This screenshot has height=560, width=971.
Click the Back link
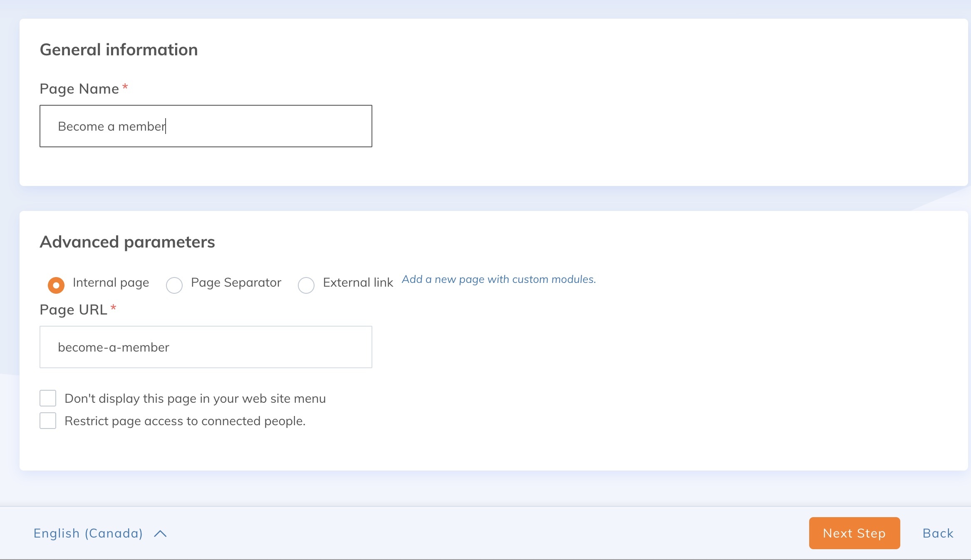pyautogui.click(x=938, y=533)
